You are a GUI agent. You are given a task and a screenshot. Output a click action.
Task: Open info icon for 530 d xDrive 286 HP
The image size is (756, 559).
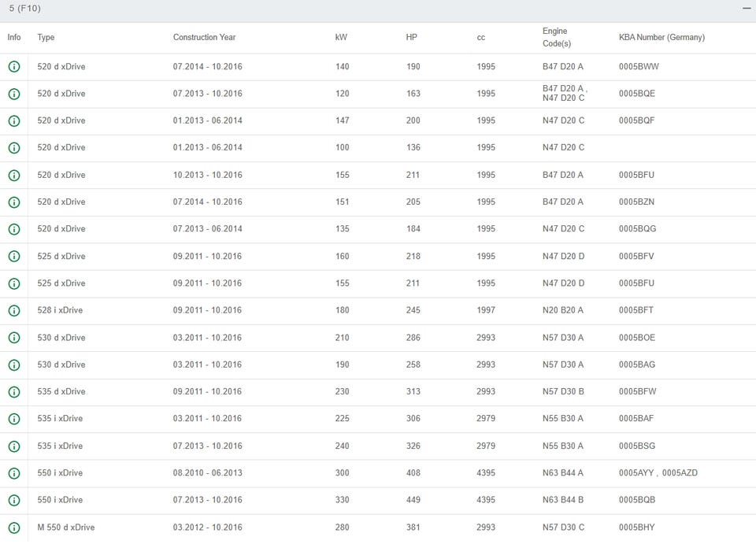[x=14, y=337]
